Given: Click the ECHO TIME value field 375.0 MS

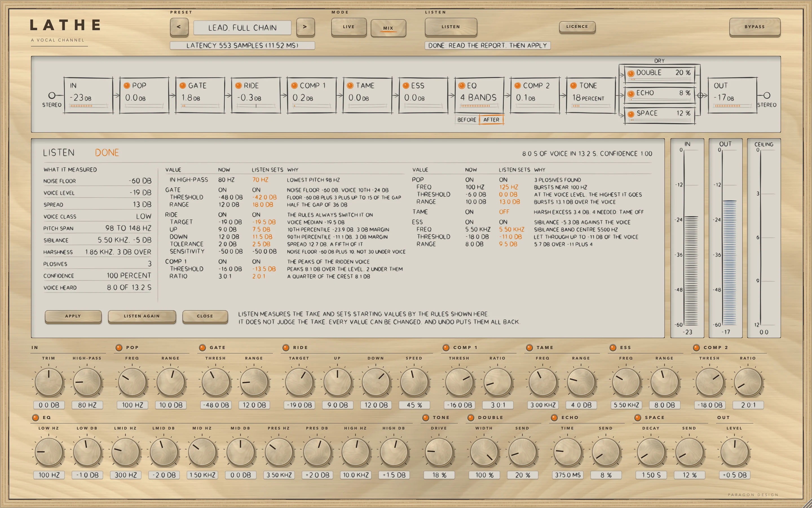Looking at the screenshot, I should 568,475.
